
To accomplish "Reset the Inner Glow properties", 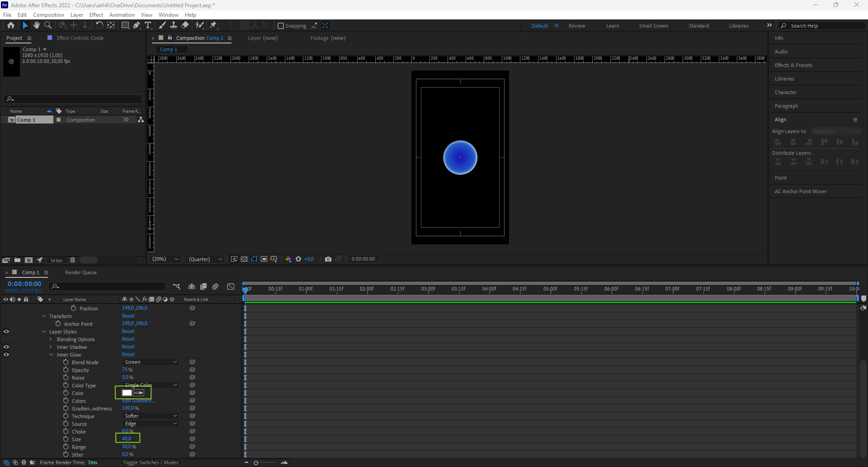I will tap(128, 354).
